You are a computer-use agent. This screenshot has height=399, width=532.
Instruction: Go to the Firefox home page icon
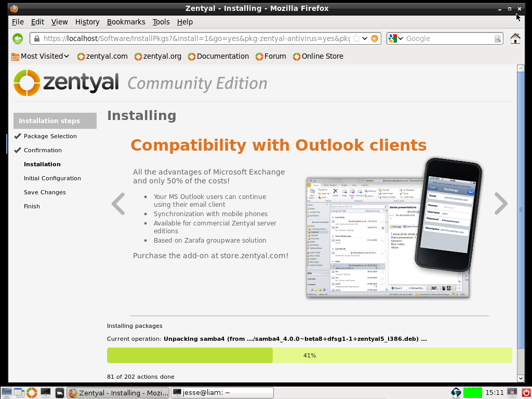pos(515,38)
